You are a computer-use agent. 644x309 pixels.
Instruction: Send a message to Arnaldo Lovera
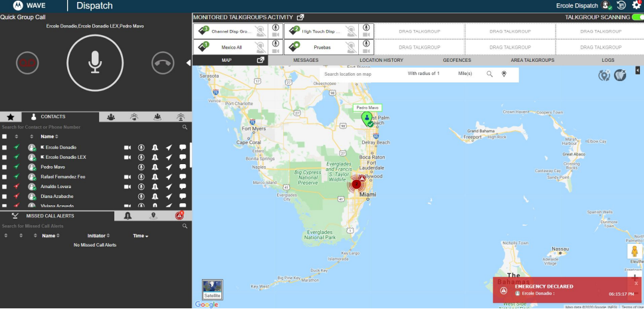[183, 187]
